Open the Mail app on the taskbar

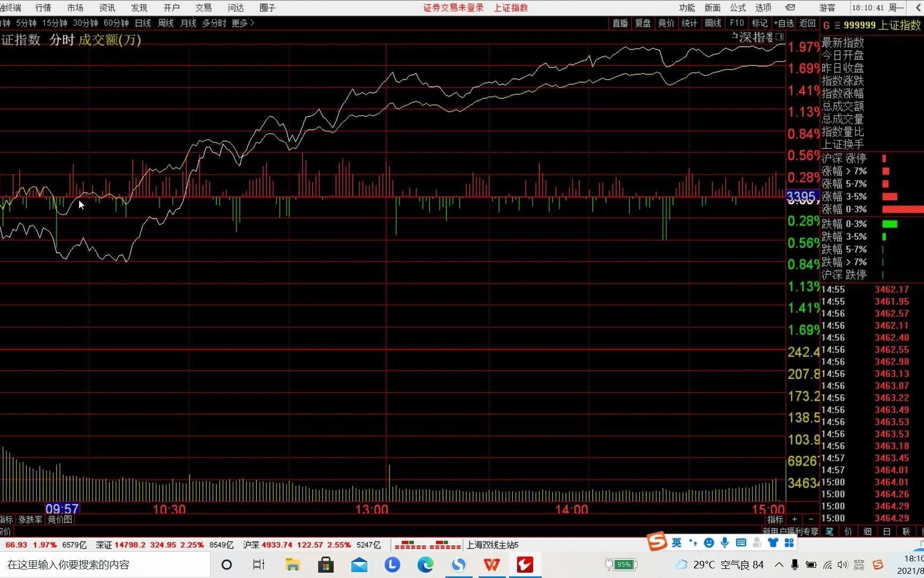click(359, 565)
